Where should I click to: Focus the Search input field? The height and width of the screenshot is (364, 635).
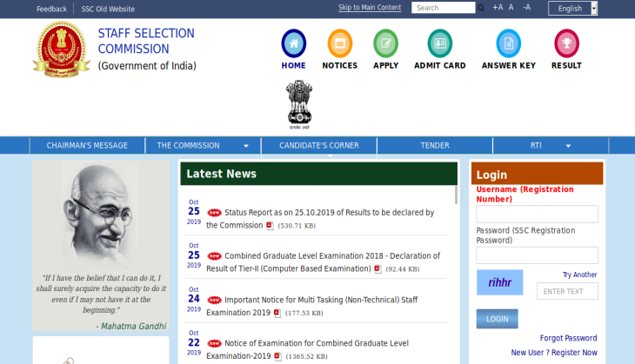coord(444,8)
